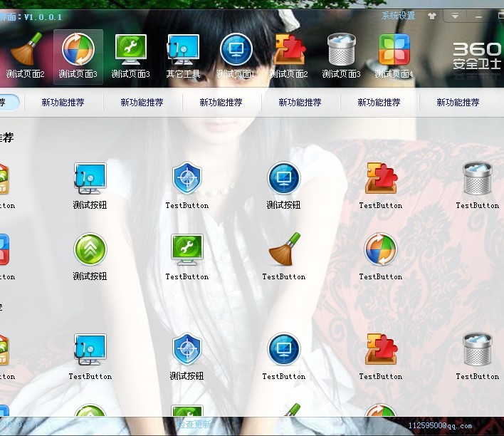Open the four-color squares 测试页面4 page
This screenshot has width=504, height=436.
(394, 56)
